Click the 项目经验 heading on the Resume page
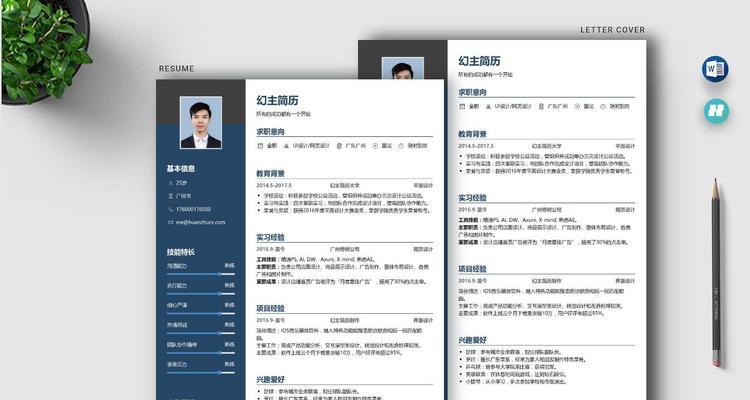The width and height of the screenshot is (750, 400). [270, 308]
